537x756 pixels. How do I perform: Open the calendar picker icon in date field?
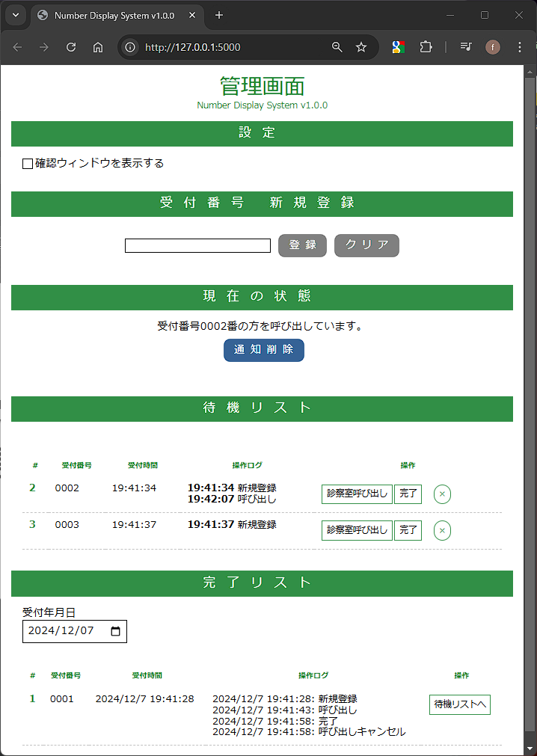click(116, 631)
